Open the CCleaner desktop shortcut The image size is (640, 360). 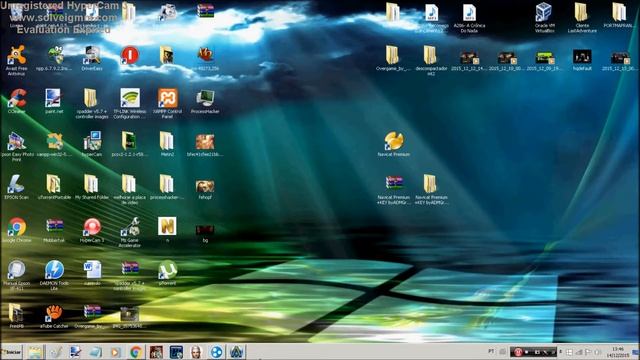pyautogui.click(x=16, y=101)
